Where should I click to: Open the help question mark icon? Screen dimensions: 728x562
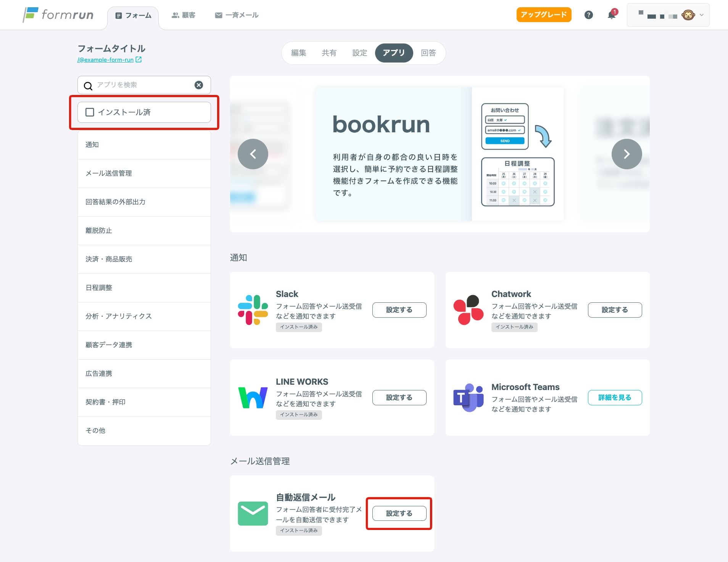tap(588, 15)
